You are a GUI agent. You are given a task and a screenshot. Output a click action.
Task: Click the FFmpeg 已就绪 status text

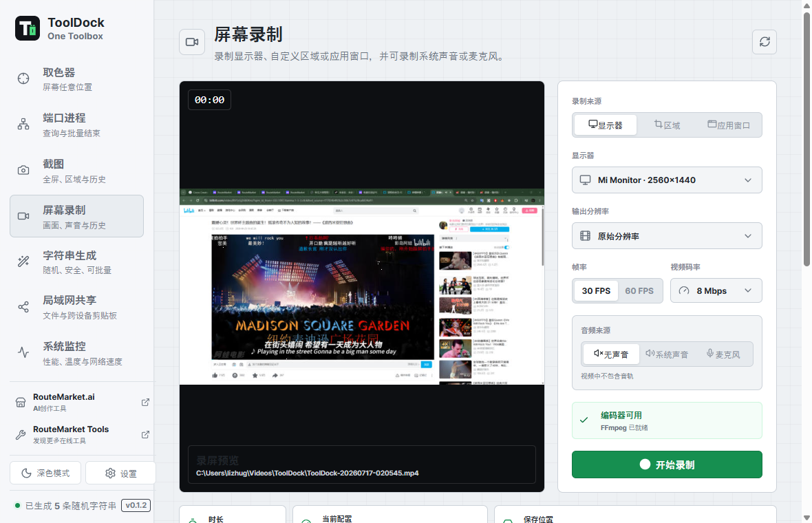pyautogui.click(x=624, y=428)
